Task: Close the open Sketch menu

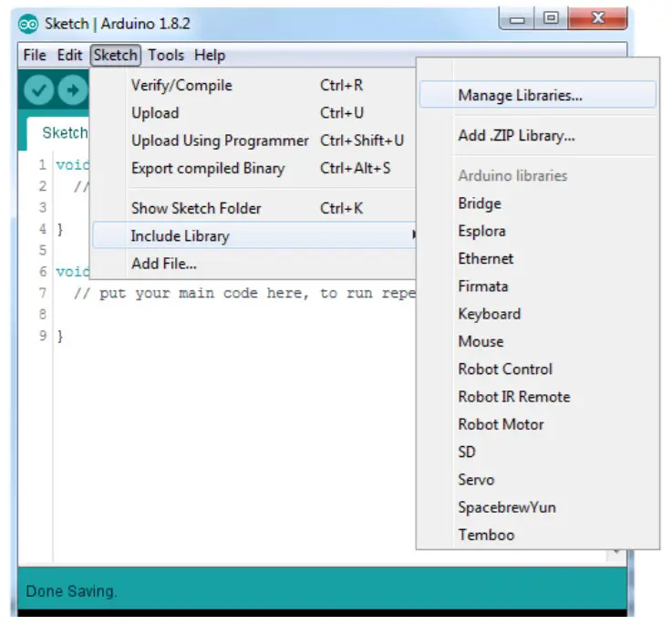Action: tap(115, 56)
